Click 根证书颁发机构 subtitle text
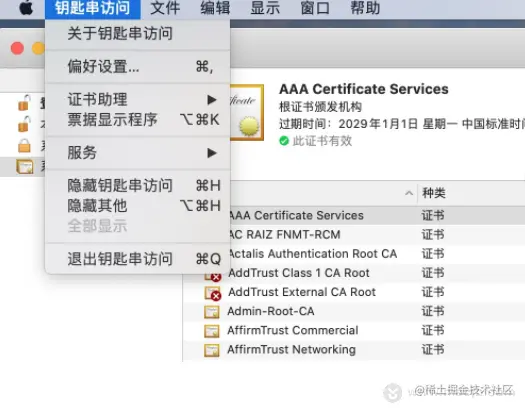The height and width of the screenshot is (408, 525). pos(320,107)
